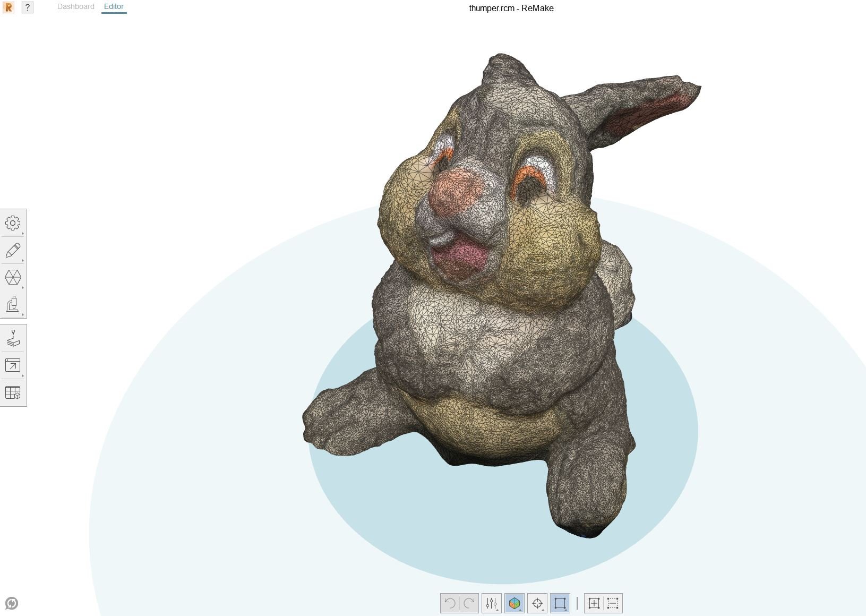Open the display settings sliders
Viewport: 866px width, 616px height.
click(491, 603)
